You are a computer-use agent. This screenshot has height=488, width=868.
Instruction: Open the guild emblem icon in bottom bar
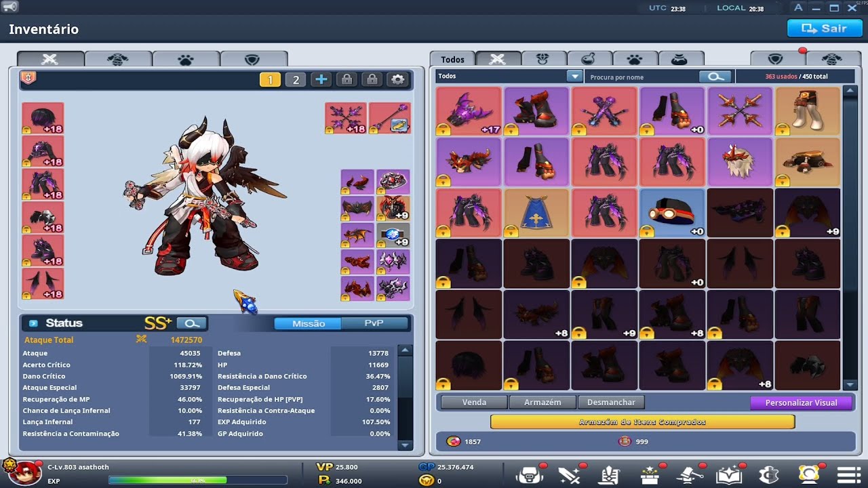pyautogui.click(x=769, y=475)
